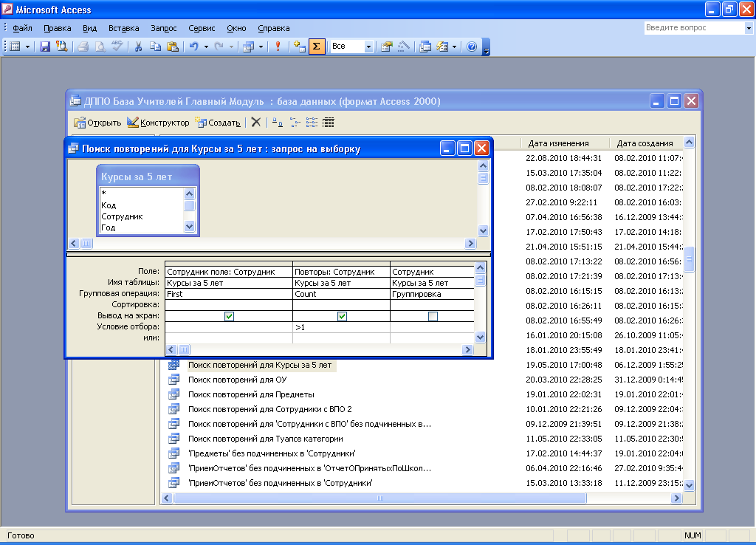Toggle the Totals sigma button
Viewport: 756px width, 545px height.
pyautogui.click(x=316, y=47)
